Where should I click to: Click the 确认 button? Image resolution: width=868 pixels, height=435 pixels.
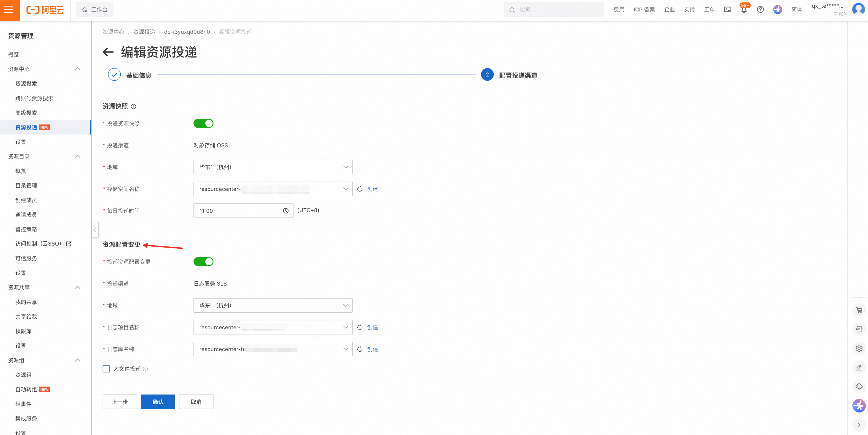pyautogui.click(x=158, y=402)
